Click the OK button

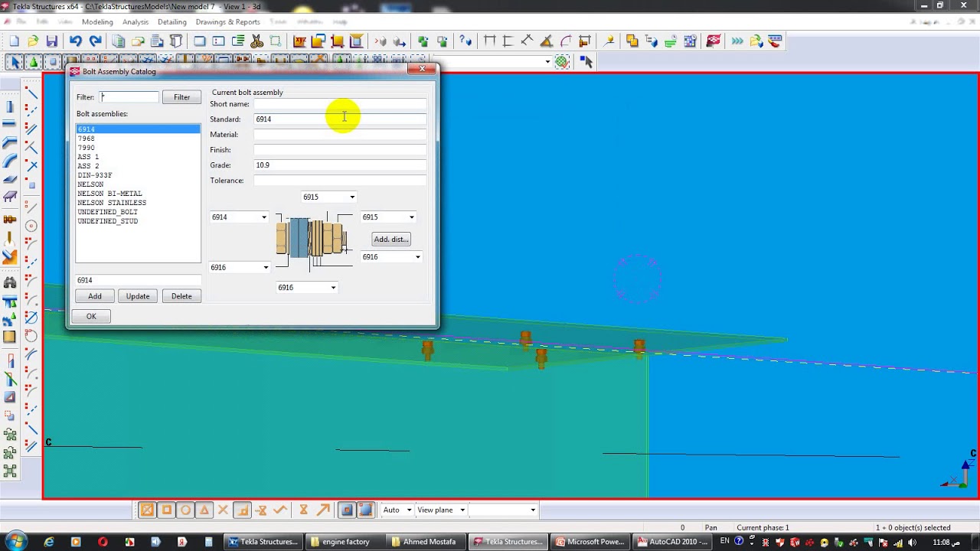click(91, 316)
